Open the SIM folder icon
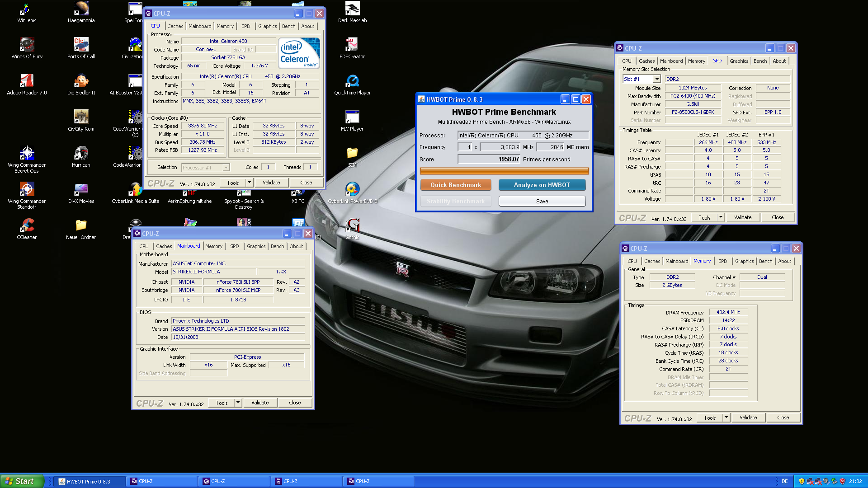868x488 pixels. pos(353,157)
